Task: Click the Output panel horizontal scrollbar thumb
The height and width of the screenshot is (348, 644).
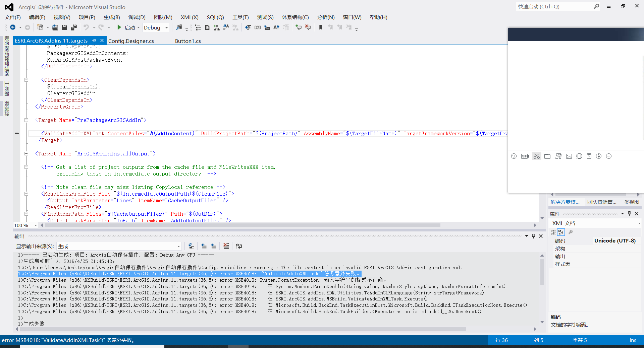Action: click(243, 329)
